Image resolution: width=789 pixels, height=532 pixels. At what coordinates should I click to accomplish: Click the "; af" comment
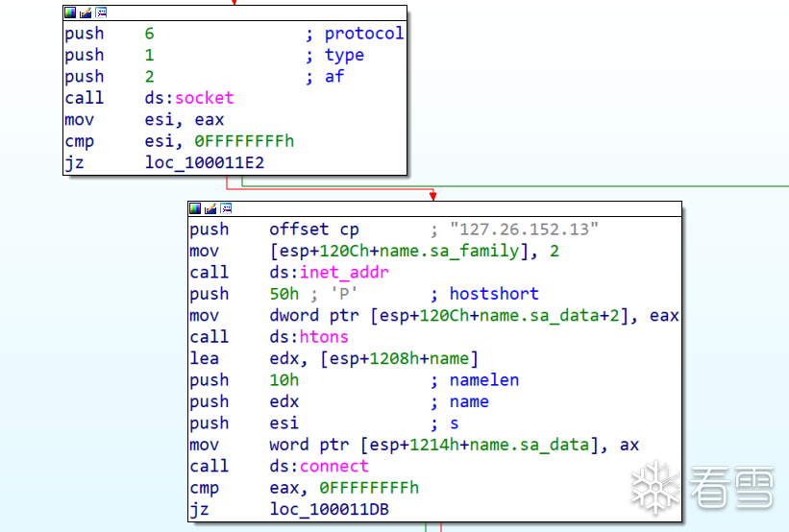coord(325,77)
